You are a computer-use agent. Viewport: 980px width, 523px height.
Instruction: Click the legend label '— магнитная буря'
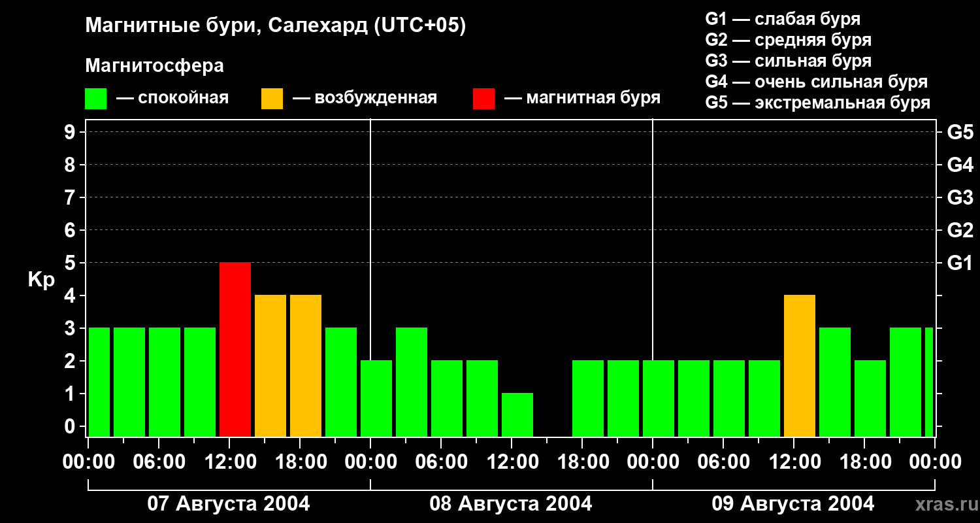pos(582,98)
